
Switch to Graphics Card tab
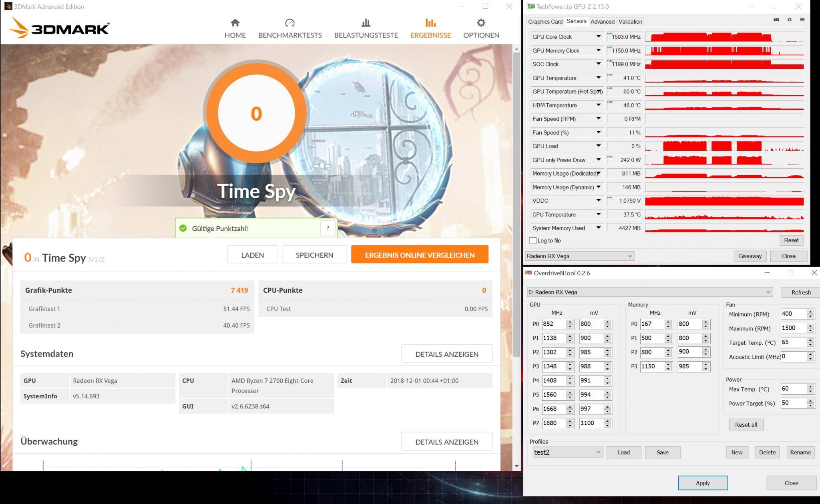(545, 22)
